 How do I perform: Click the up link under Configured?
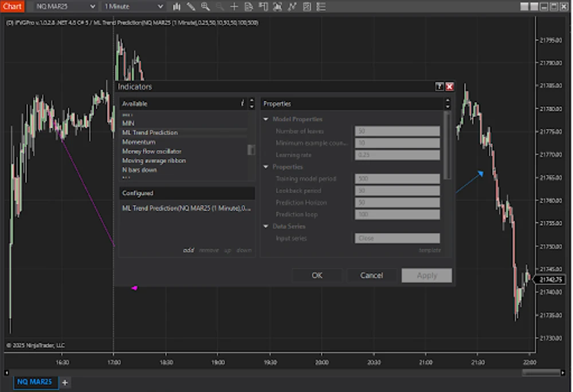click(227, 250)
